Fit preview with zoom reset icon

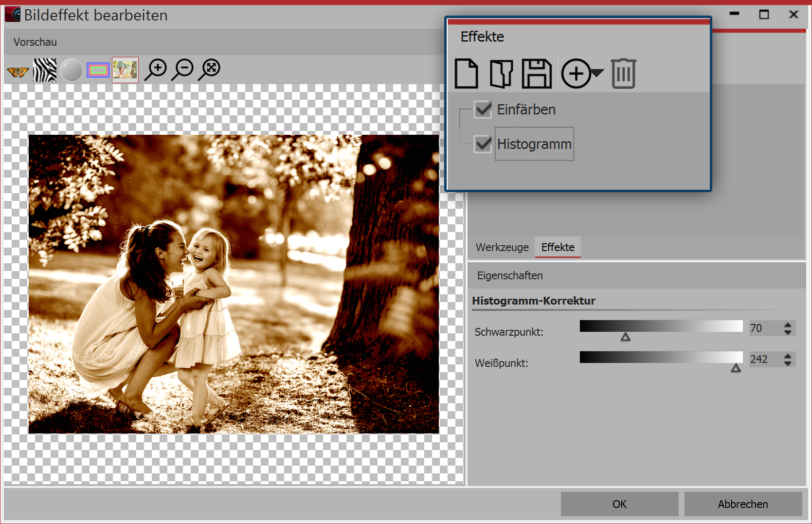pyautogui.click(x=210, y=70)
